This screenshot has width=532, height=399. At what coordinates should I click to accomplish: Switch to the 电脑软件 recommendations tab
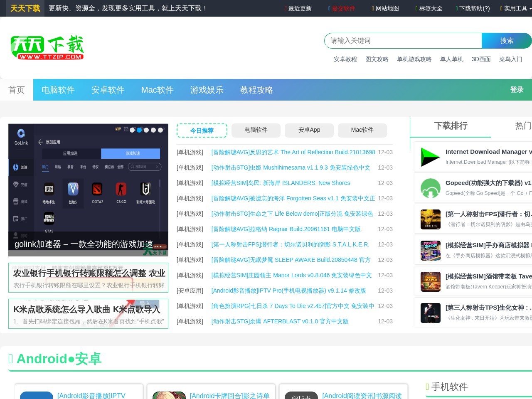[x=256, y=130]
